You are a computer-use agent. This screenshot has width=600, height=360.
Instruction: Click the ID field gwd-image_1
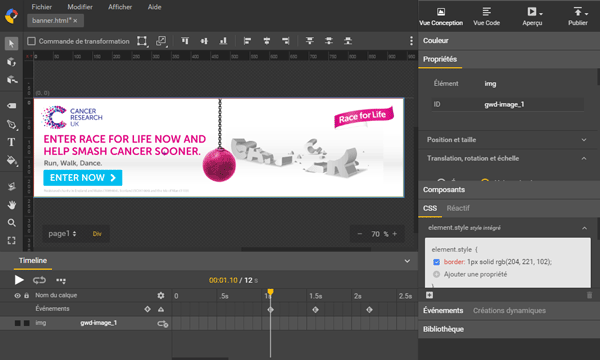pos(508,104)
